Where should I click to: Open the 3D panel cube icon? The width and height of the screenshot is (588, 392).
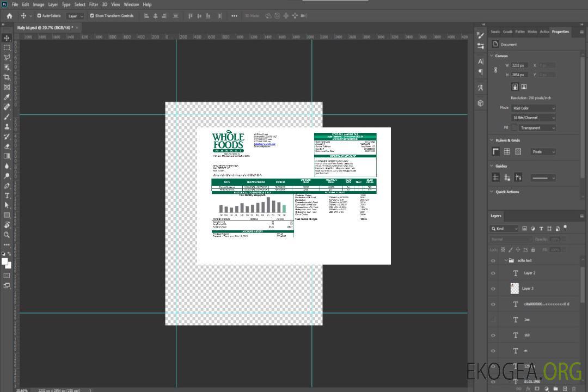coord(480,103)
